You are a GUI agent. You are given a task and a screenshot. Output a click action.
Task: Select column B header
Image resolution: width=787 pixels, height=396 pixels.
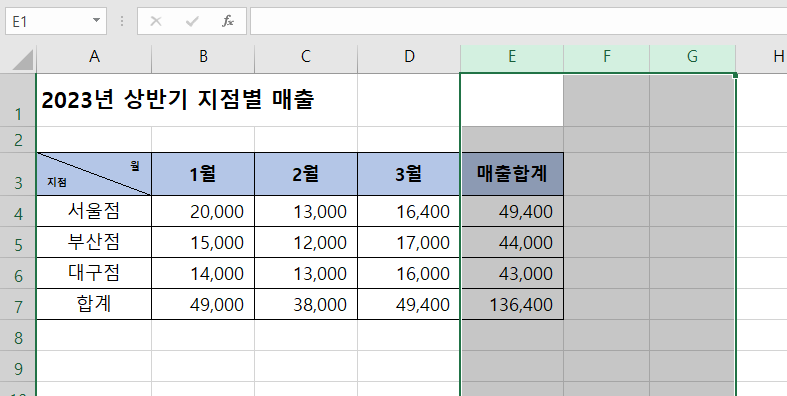click(203, 57)
